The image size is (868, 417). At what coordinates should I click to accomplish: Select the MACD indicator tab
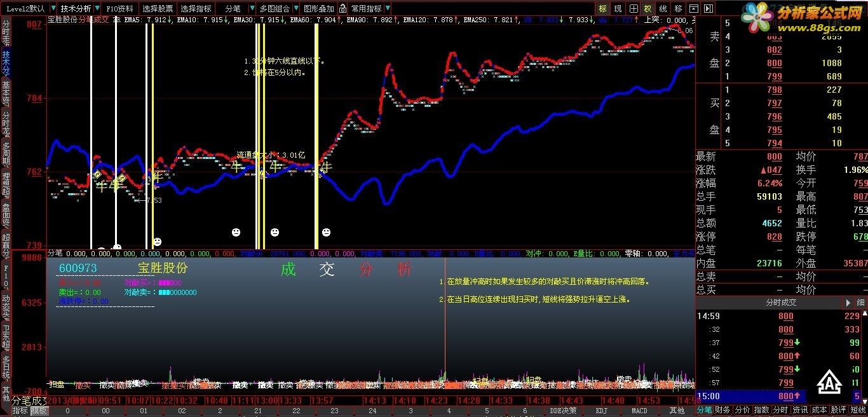click(x=639, y=411)
